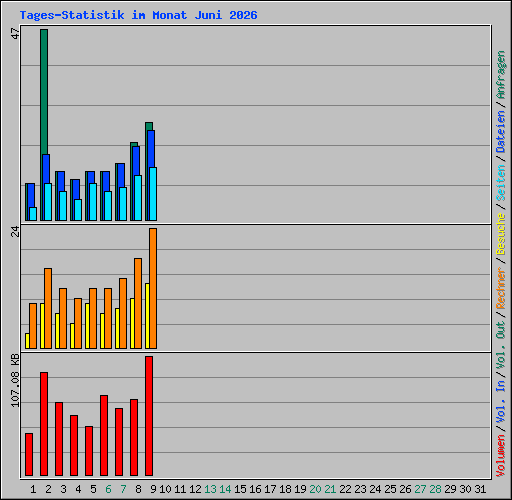The image size is (512, 500).
Task: Click the green day label '14'
Action: point(225,489)
